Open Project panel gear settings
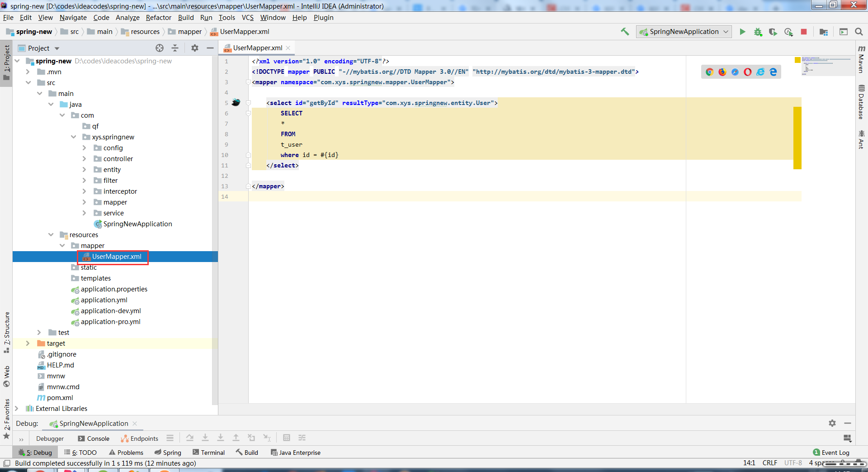This screenshot has height=472, width=868. [195, 48]
